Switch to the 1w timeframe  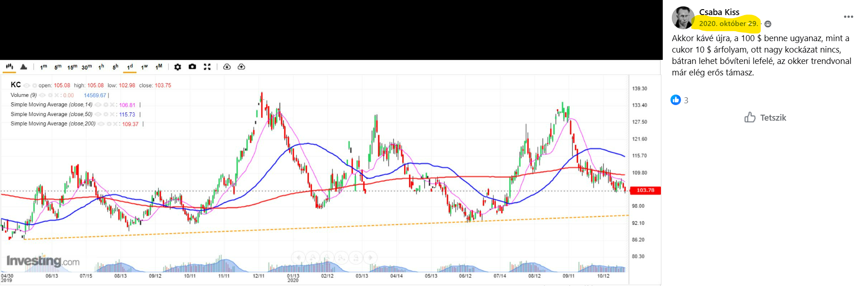144,67
